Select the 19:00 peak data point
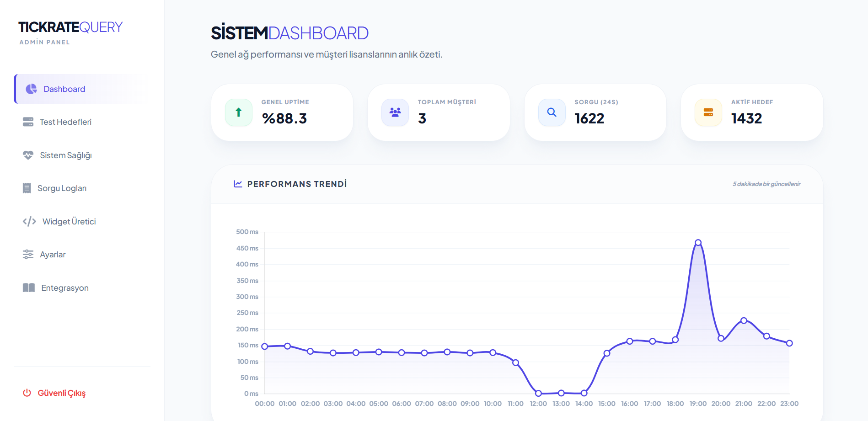 click(698, 243)
